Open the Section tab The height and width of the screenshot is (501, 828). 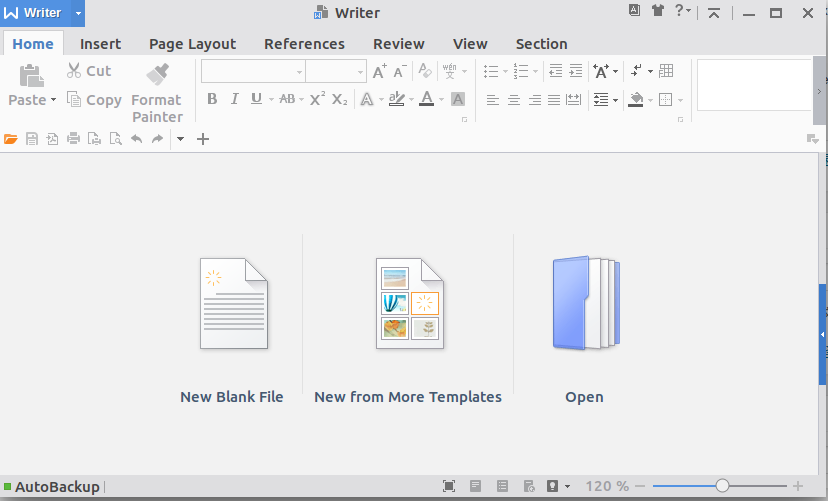click(541, 44)
